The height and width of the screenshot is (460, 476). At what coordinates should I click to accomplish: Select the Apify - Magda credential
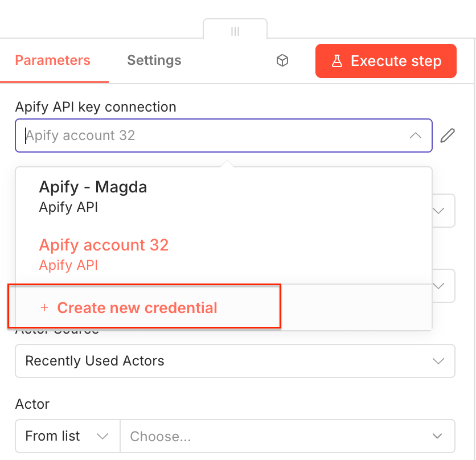(93, 187)
